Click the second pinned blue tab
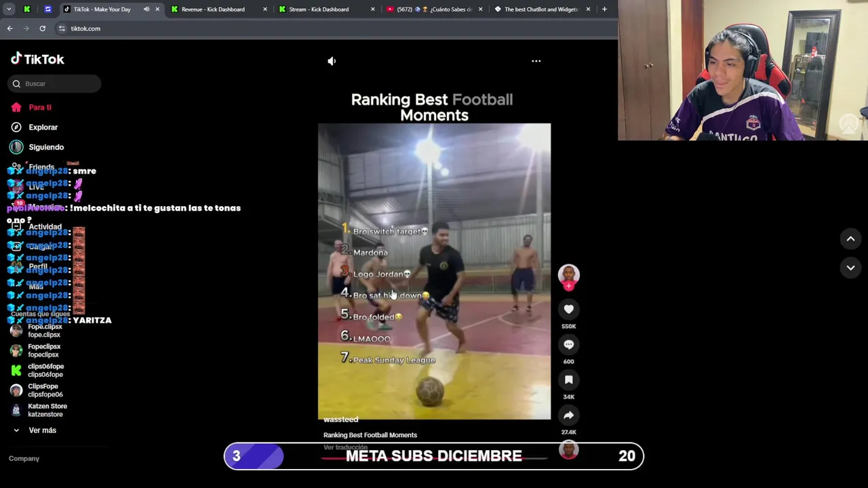This screenshot has height=488, width=868. point(47,9)
